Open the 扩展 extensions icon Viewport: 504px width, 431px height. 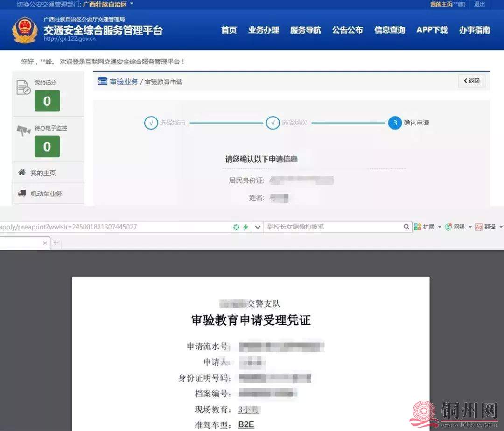[418, 227]
